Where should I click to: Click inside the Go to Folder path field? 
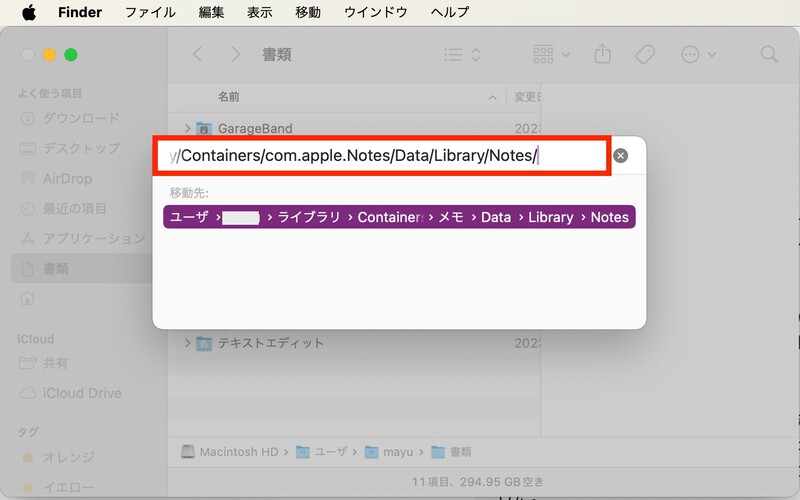coord(380,156)
